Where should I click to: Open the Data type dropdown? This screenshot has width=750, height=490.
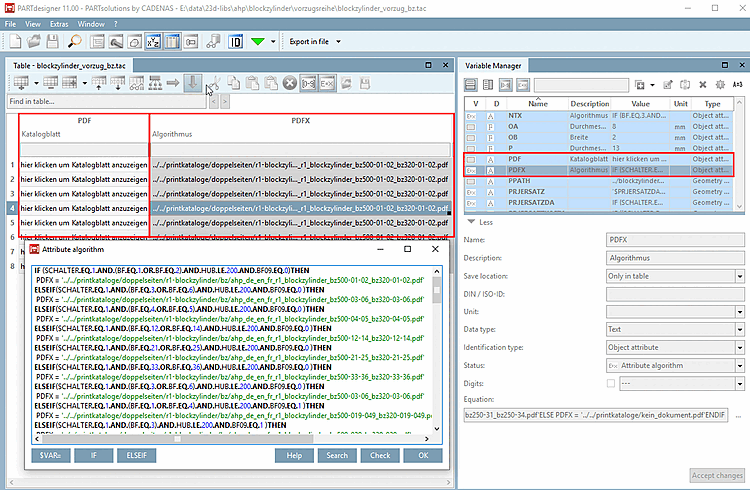[739, 330]
